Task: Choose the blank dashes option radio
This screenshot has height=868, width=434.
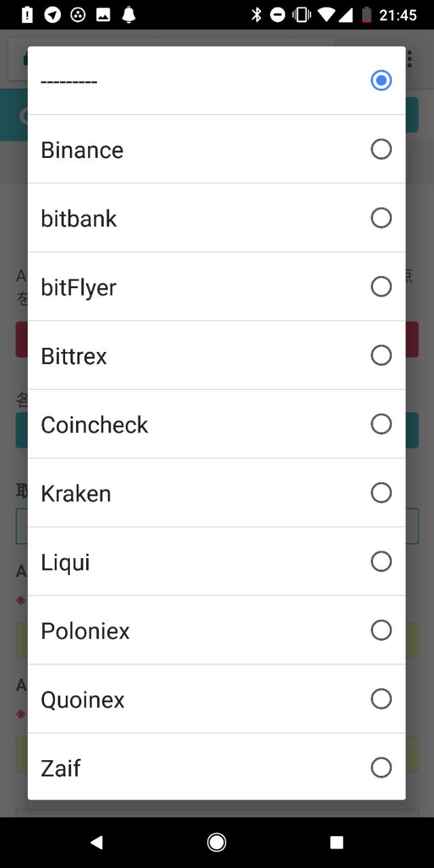Action: pyautogui.click(x=381, y=81)
